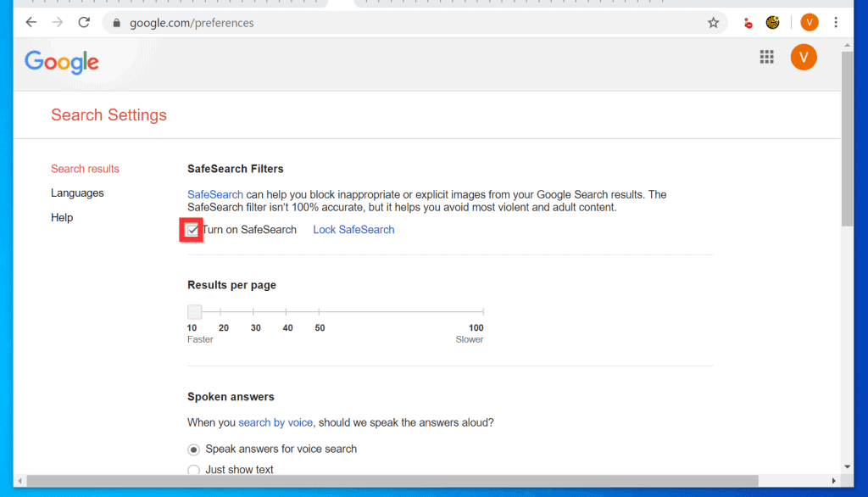View site info via the padlock icon
The width and height of the screenshot is (868, 497).
(116, 23)
